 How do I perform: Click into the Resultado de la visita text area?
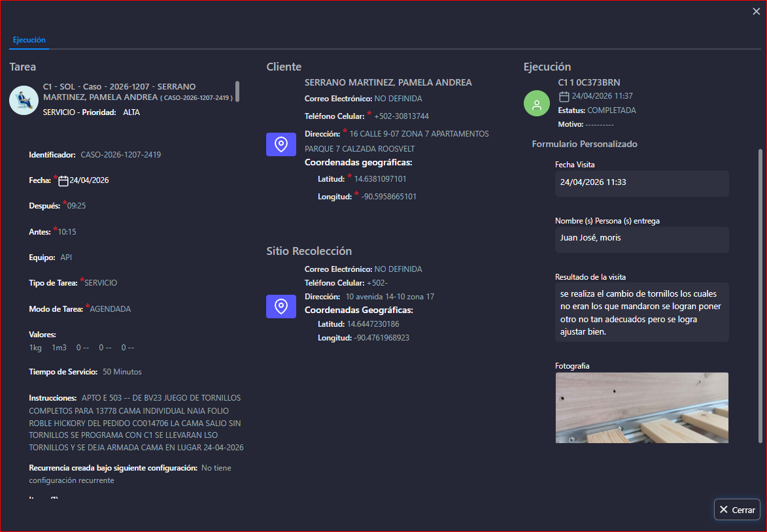(641, 312)
